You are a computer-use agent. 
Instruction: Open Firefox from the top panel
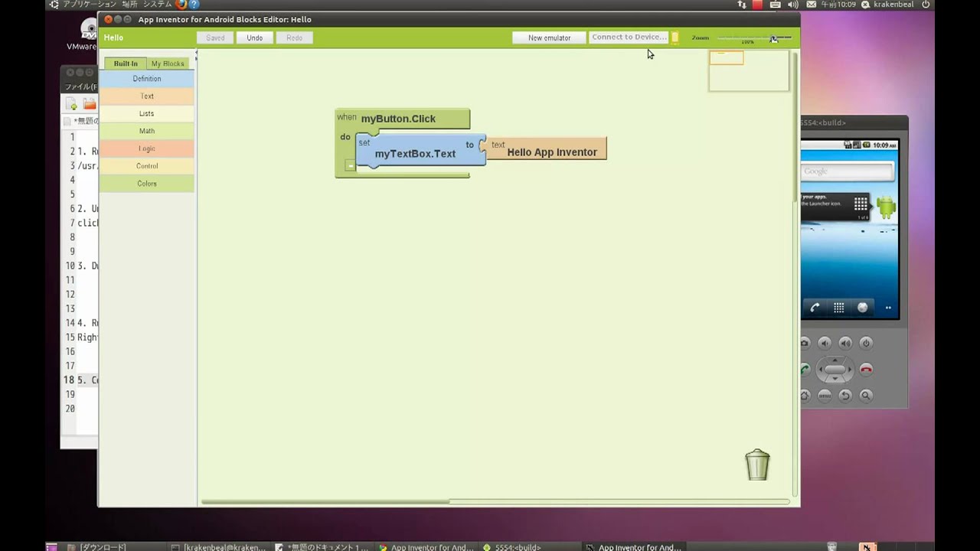click(x=181, y=5)
